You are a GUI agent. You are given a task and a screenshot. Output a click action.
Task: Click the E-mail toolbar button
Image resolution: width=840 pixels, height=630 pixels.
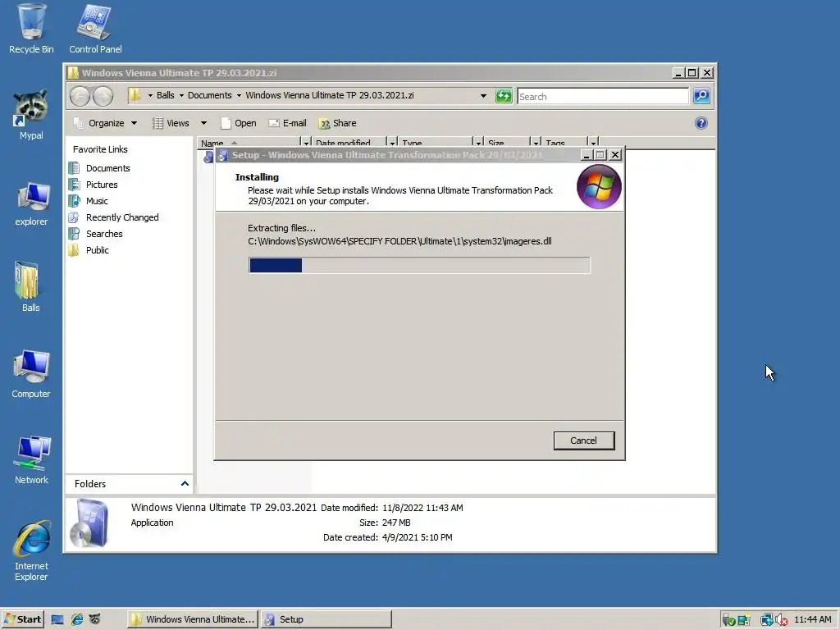tap(288, 123)
